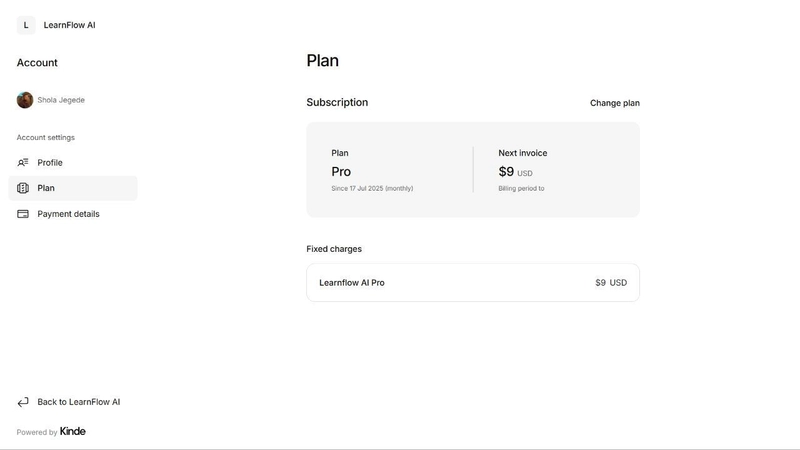Click Shola Jegede's avatar photo
Viewport: 800px width, 450px height.
25,100
